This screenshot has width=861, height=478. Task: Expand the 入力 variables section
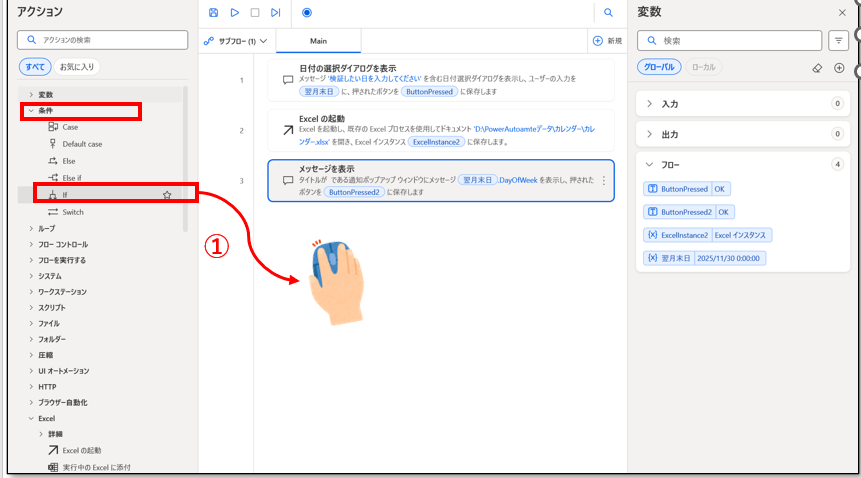[x=649, y=103]
